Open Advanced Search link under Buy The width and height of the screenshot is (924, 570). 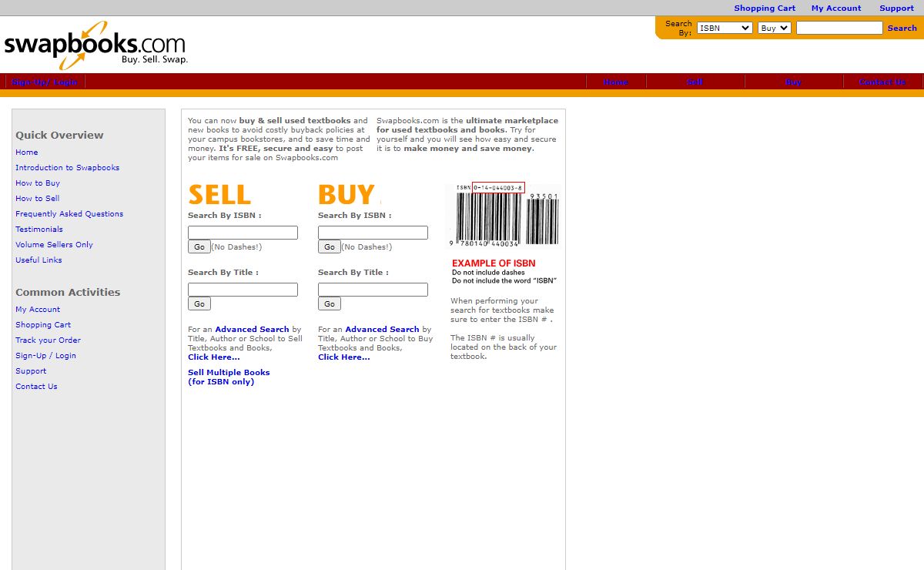point(382,329)
